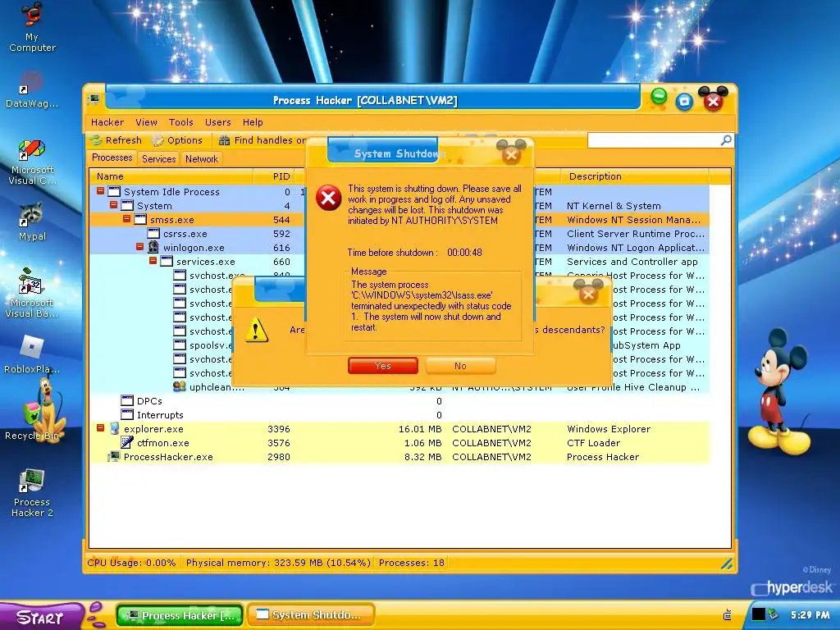This screenshot has height=630, width=840.
Task: Switch to the Services tab
Action: point(158,158)
